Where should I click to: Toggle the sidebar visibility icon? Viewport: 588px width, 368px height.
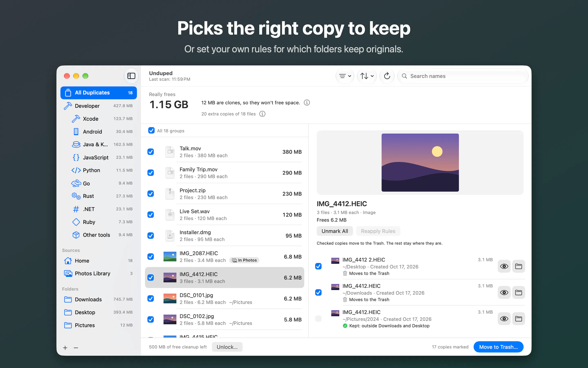coord(131,76)
